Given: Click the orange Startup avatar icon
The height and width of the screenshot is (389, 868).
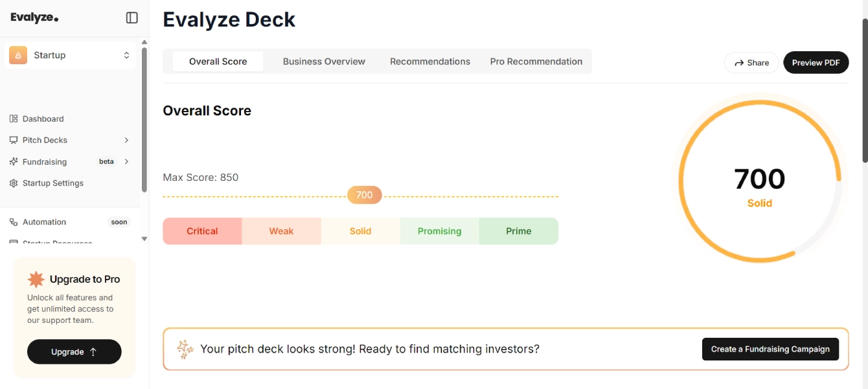Looking at the screenshot, I should pyautogui.click(x=18, y=55).
